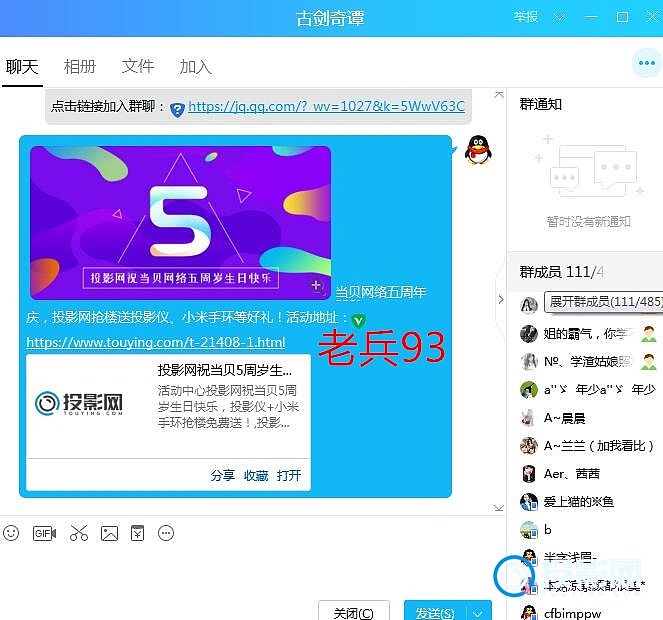Image resolution: width=663 pixels, height=620 pixels.
Task: Click avatar of A~晨晨
Action: 529,418
